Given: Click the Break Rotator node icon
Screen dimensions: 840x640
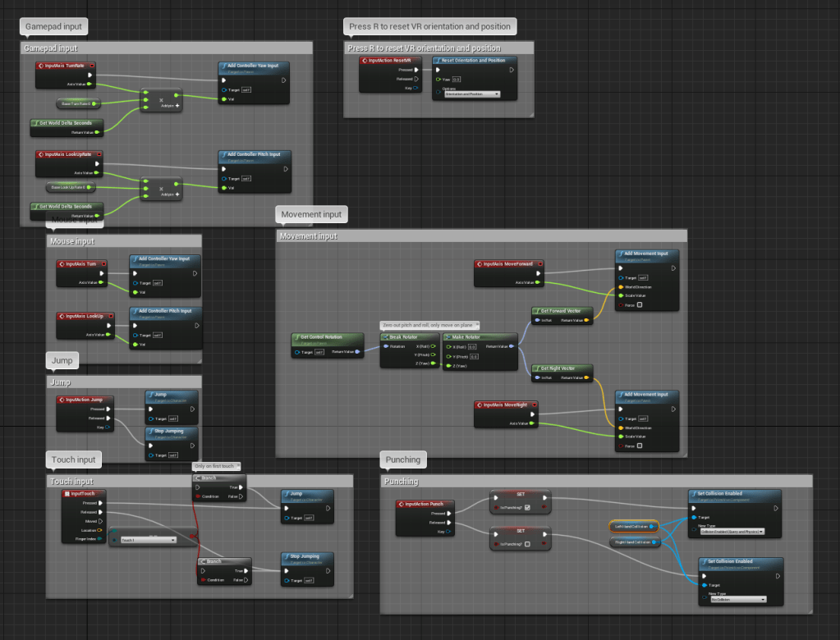Looking at the screenshot, I should coord(385,336).
